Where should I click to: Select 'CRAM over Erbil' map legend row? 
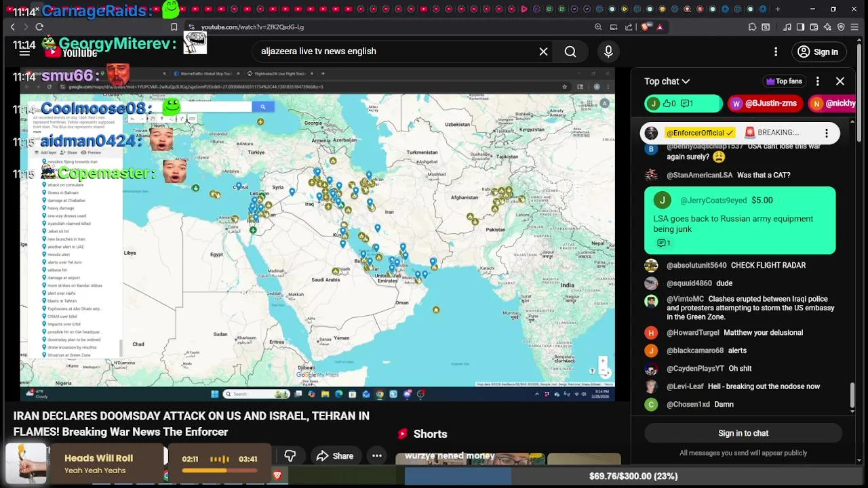click(x=64, y=317)
